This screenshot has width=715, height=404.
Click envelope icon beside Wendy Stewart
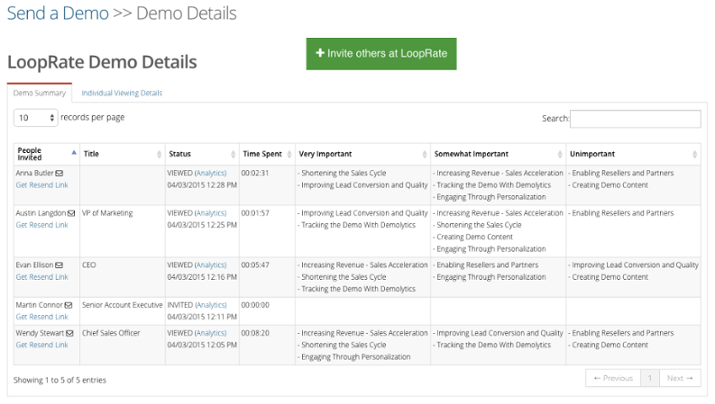[69, 333]
